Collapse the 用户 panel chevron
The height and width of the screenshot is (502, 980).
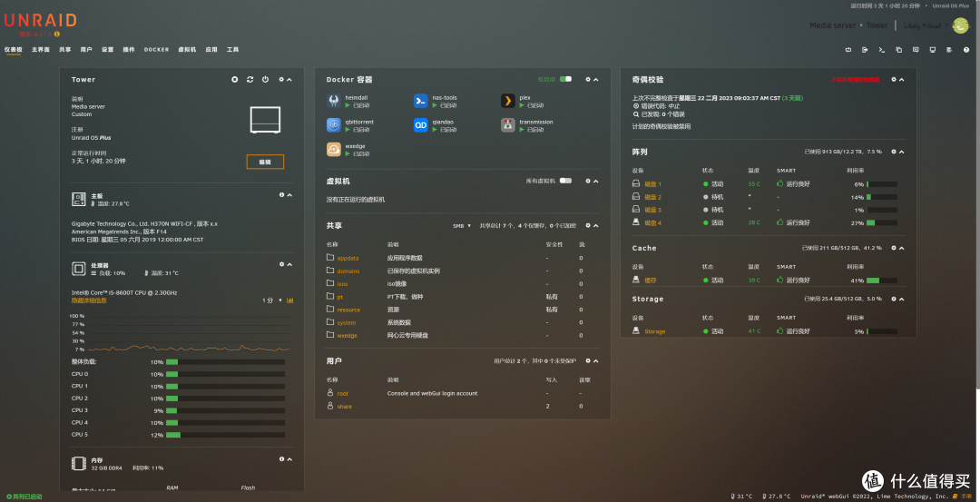click(595, 360)
